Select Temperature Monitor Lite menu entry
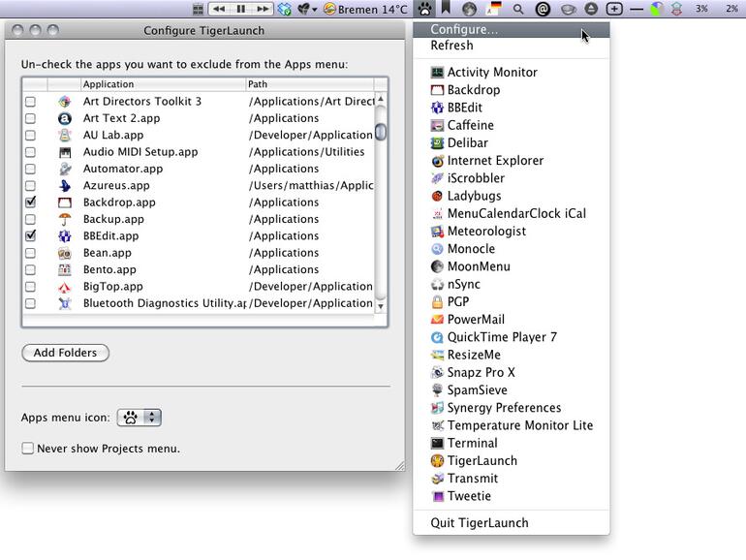746x560 pixels. 511,425
